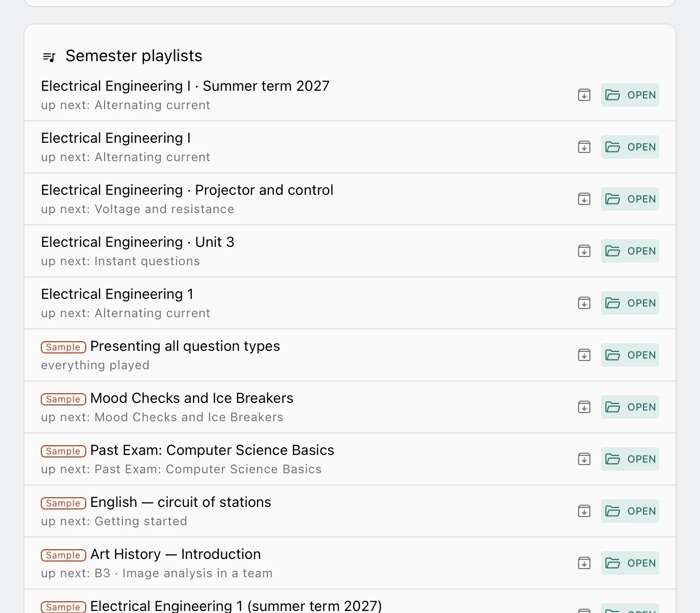The image size is (700, 613).
Task: Click title 'Electrical Engineering · Projector and control'
Action: point(187,190)
